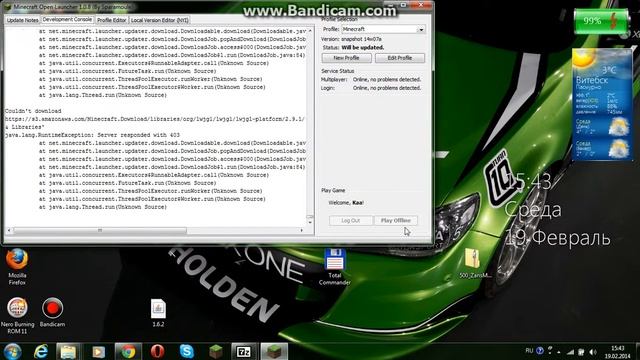
Task: Switch to Update Notes tab
Action: point(22,20)
